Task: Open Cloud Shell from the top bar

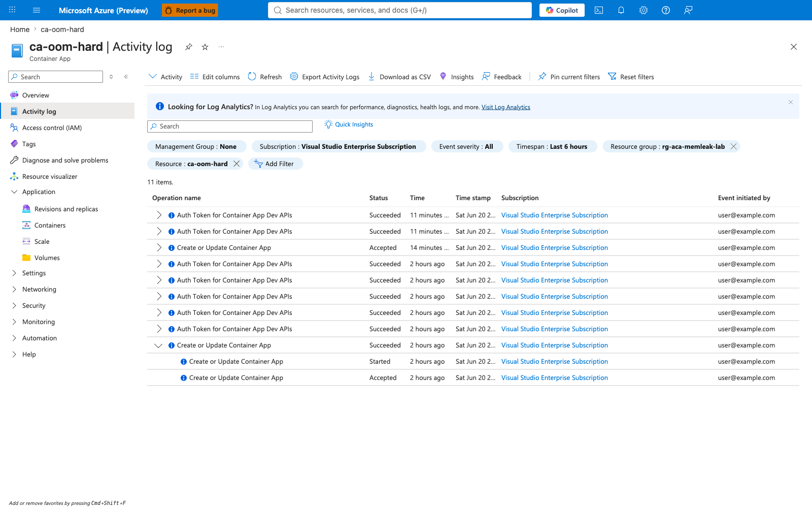Action: 599,10
